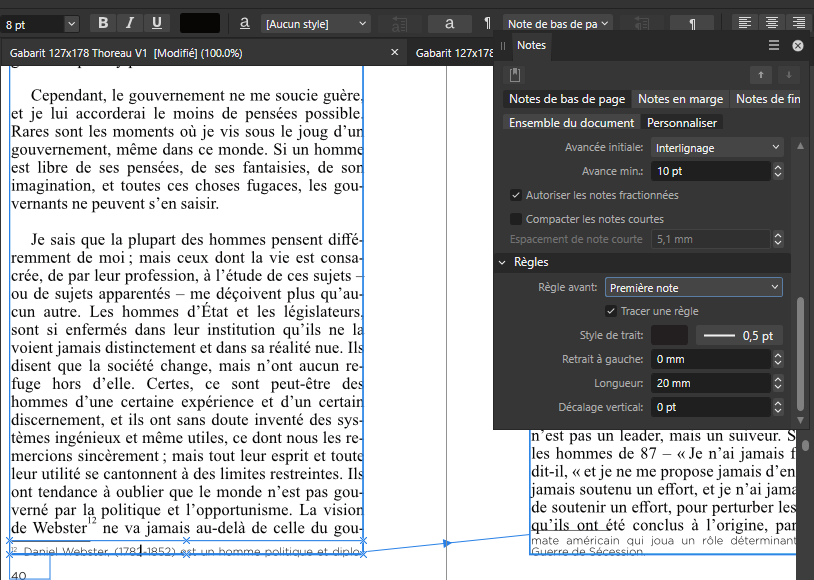Open the 'Avancée initiale' Interlignage dropdown
Screen dimensions: 814x580
click(717, 147)
